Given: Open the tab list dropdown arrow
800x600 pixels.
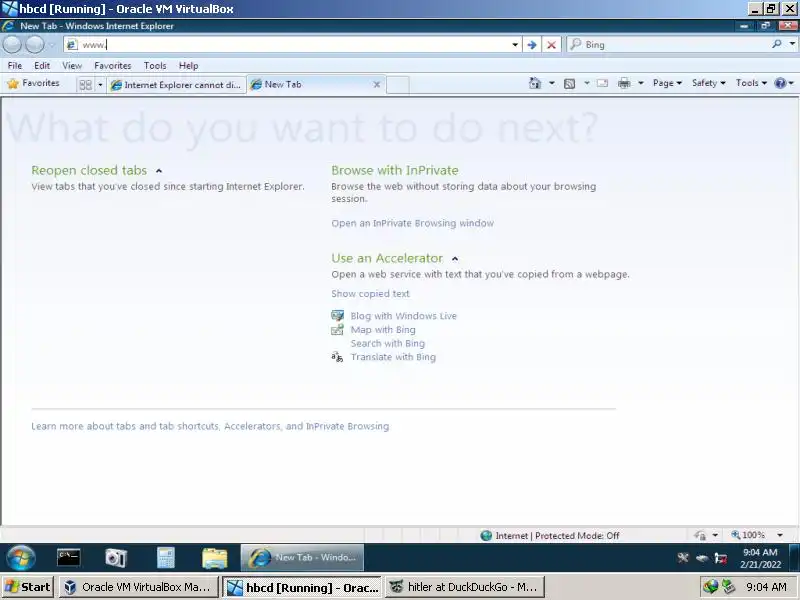Looking at the screenshot, I should [100, 85].
